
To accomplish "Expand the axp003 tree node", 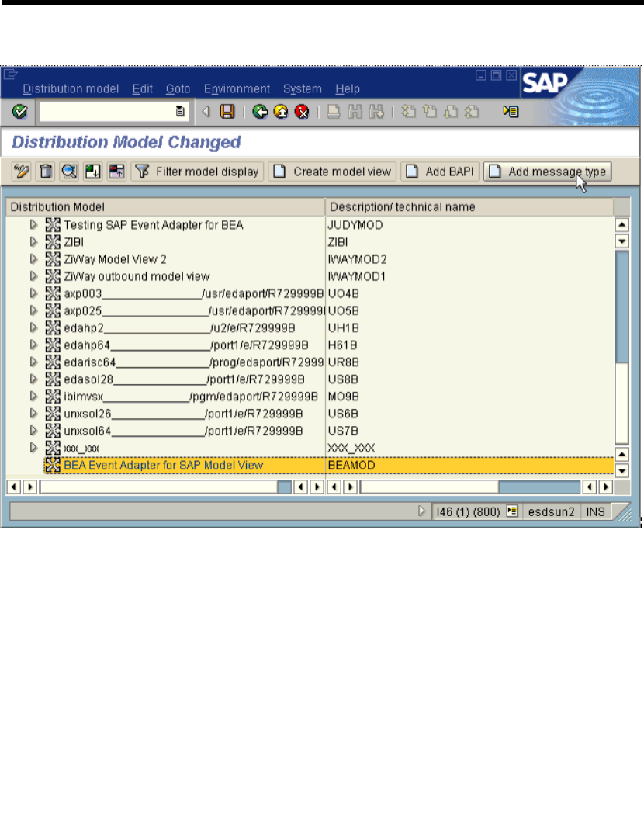I will coord(33,293).
